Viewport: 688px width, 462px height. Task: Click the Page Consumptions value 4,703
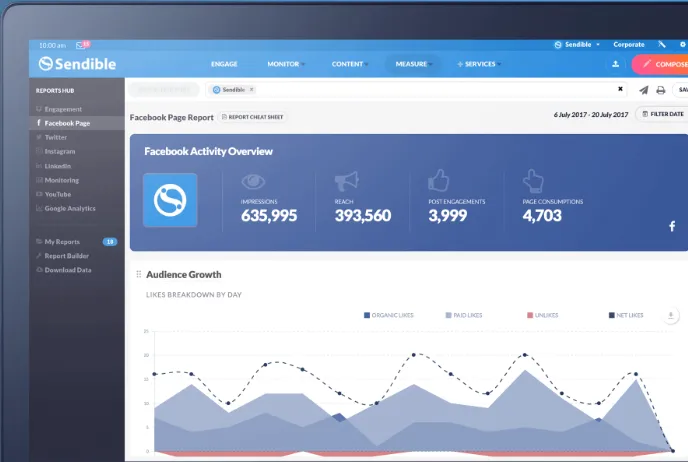[x=542, y=215]
